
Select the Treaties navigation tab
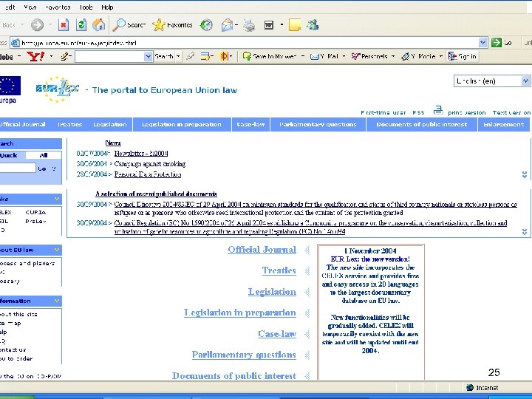click(x=70, y=124)
